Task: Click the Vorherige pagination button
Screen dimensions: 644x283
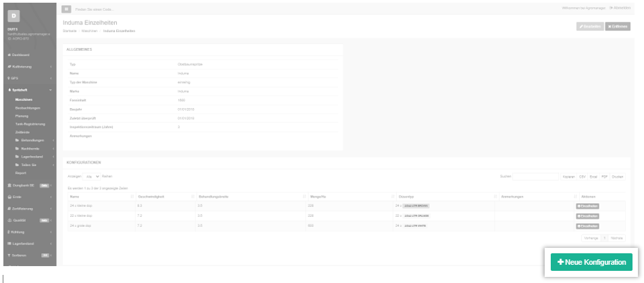Action: coord(591,238)
